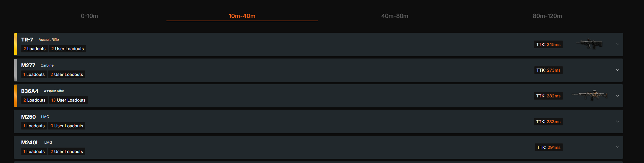Viewport: 644px width, 163px height.
Task: Expand the TR-7 row chevron
Action: tap(617, 44)
